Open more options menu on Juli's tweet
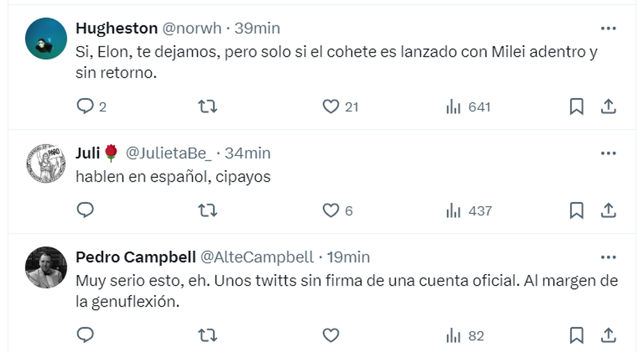The height and width of the screenshot is (353, 644). click(608, 153)
